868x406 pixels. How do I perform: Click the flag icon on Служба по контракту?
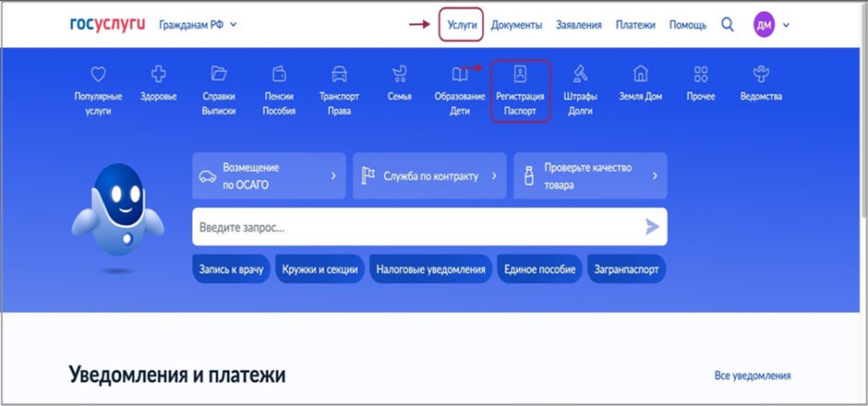[x=368, y=176]
